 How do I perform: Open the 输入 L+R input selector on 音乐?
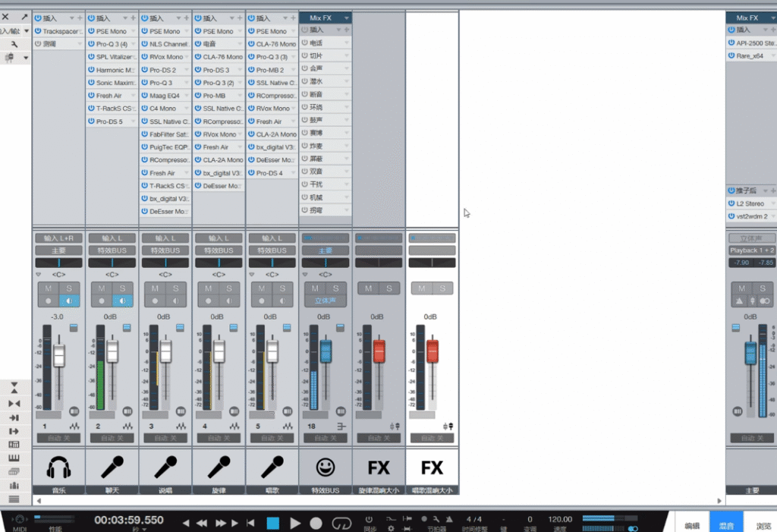(x=58, y=238)
